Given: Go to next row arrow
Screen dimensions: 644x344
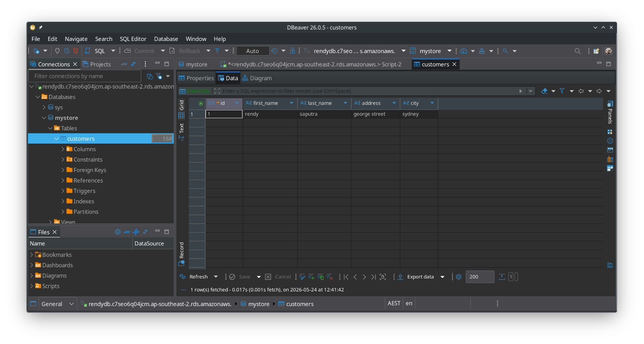Looking at the screenshot, I should [364, 277].
